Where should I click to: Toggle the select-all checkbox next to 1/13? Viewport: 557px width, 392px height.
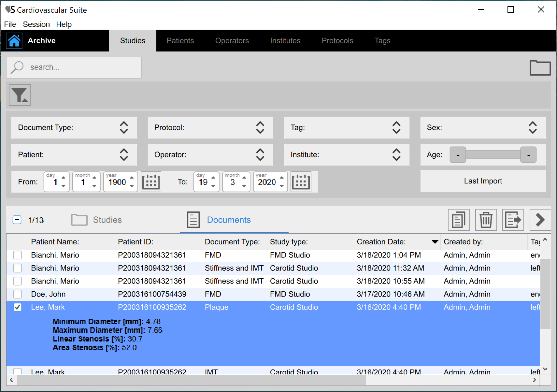tap(17, 220)
